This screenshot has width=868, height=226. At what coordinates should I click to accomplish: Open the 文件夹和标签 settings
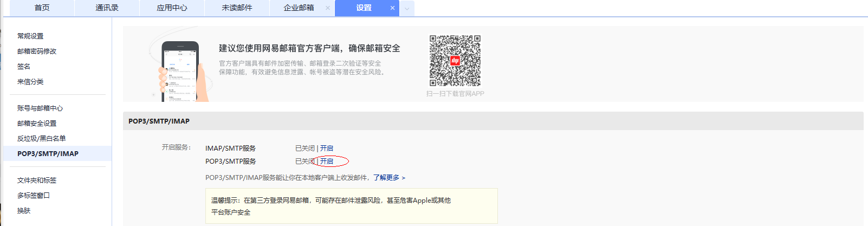point(37,180)
